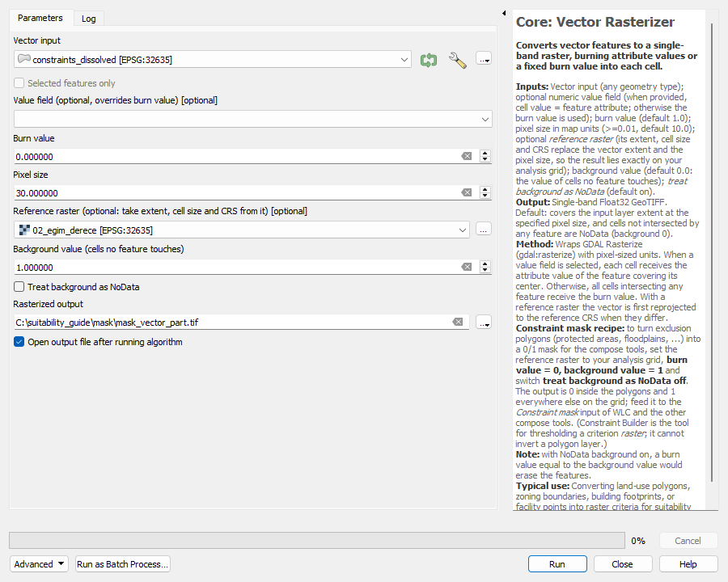Viewport: 728px width, 582px height.
Task: Click the Typical use heading in help
Action: (543, 486)
